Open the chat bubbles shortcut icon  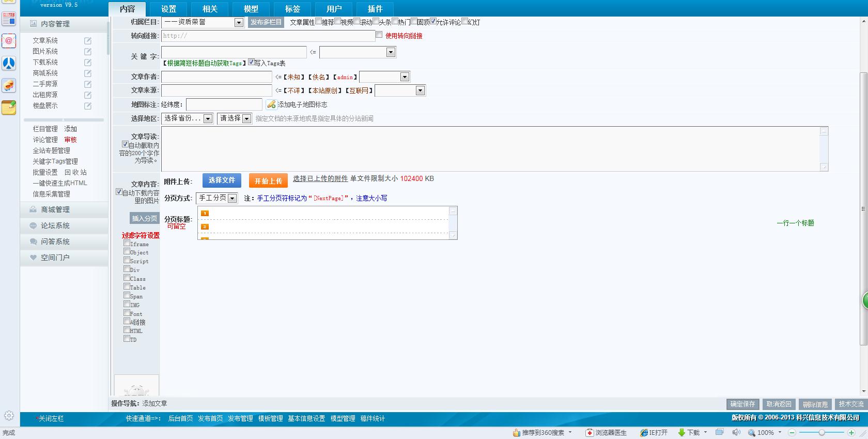pyautogui.click(x=9, y=85)
